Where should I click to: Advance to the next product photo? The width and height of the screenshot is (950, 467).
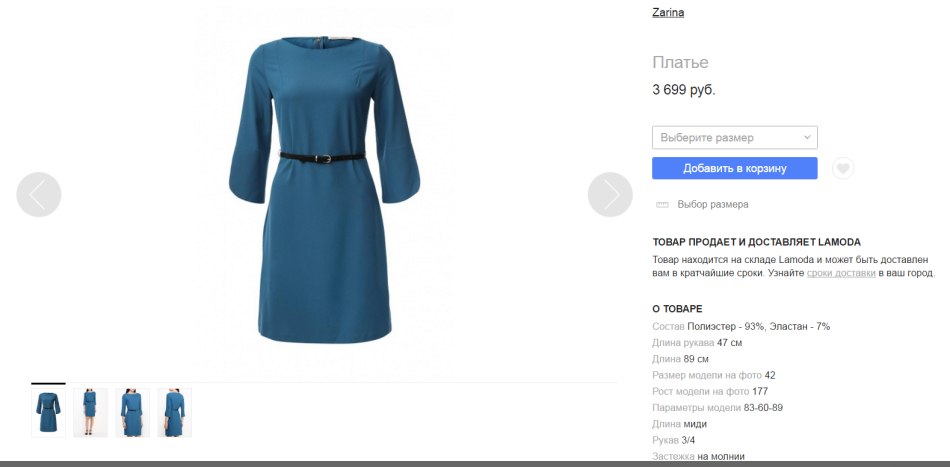click(x=610, y=194)
